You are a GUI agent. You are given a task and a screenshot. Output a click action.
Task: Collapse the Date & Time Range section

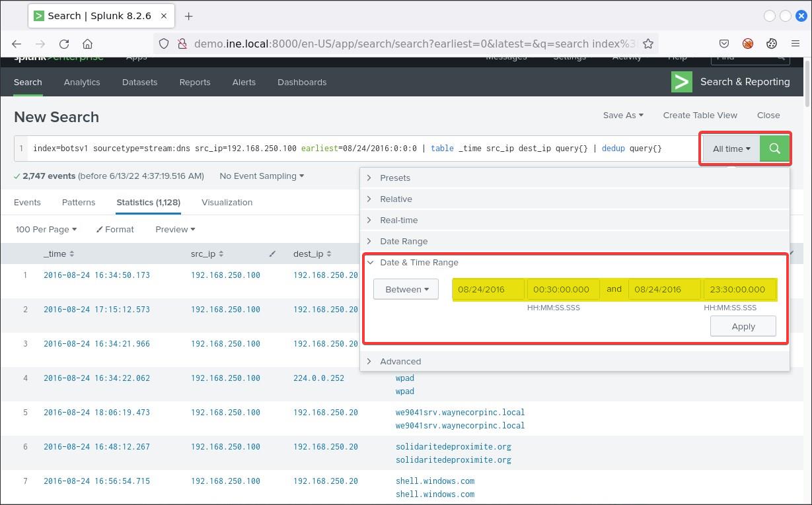tap(418, 262)
